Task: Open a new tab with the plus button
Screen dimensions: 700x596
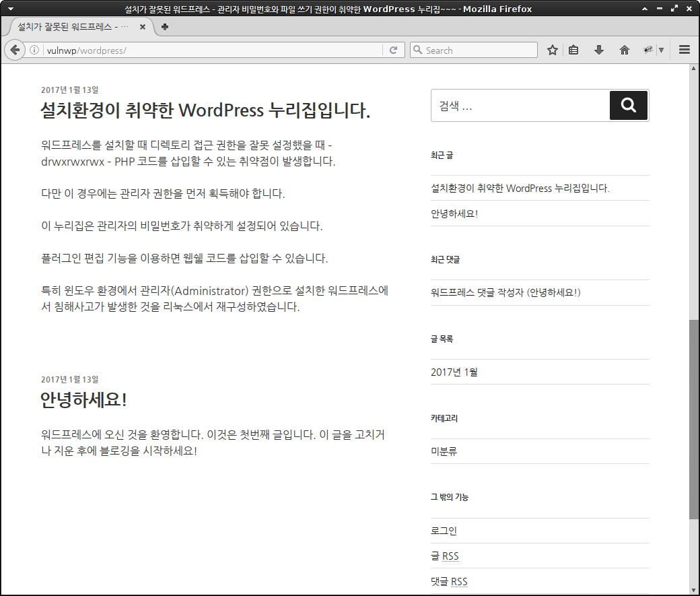Action: 165,27
